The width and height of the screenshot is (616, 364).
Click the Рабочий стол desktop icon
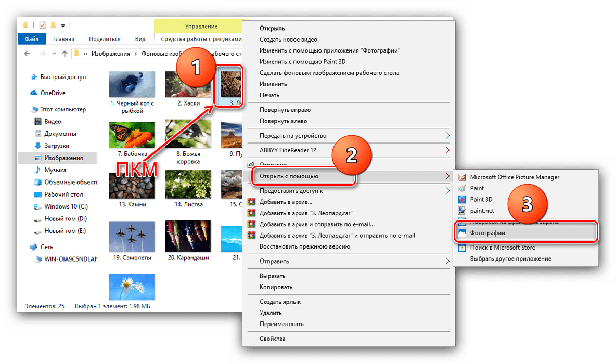pyautogui.click(x=37, y=194)
